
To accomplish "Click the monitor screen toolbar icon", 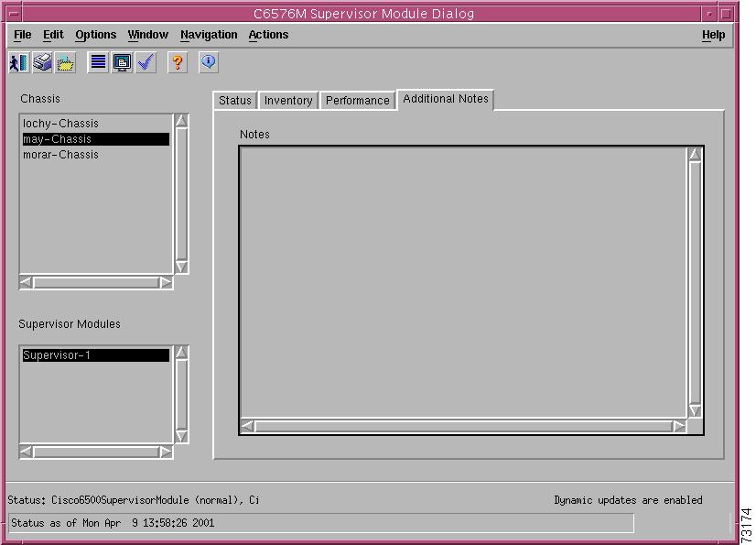I will click(122, 63).
